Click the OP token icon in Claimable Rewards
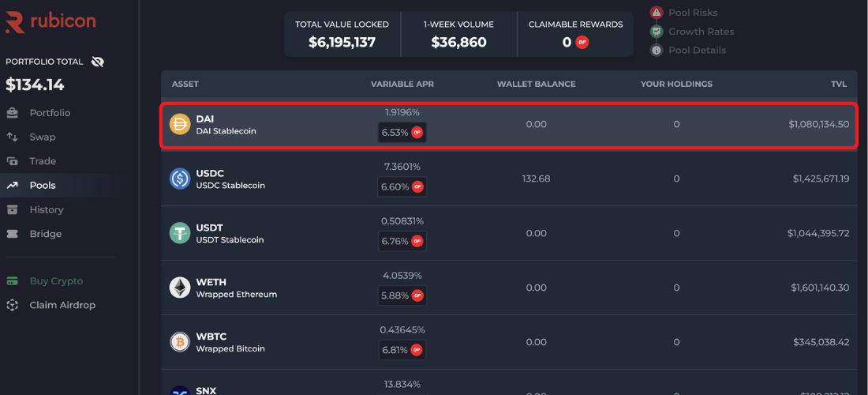Screen dimensions: 868x395 pyautogui.click(x=582, y=43)
